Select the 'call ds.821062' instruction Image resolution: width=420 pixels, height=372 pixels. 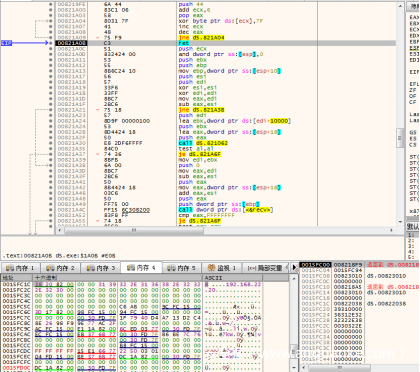point(203,143)
